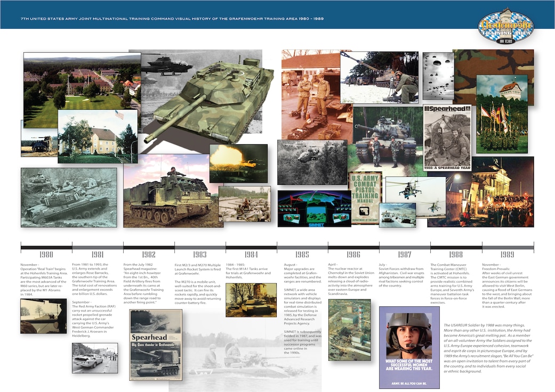
Task: Click the Combat Maneuver Training Center (CMTC) paragraph
Action: 452,284
